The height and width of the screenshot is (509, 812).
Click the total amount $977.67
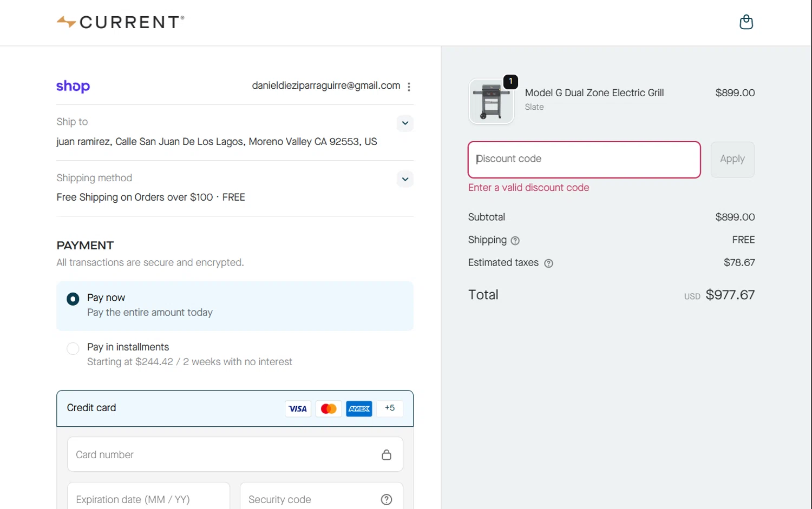[730, 295]
